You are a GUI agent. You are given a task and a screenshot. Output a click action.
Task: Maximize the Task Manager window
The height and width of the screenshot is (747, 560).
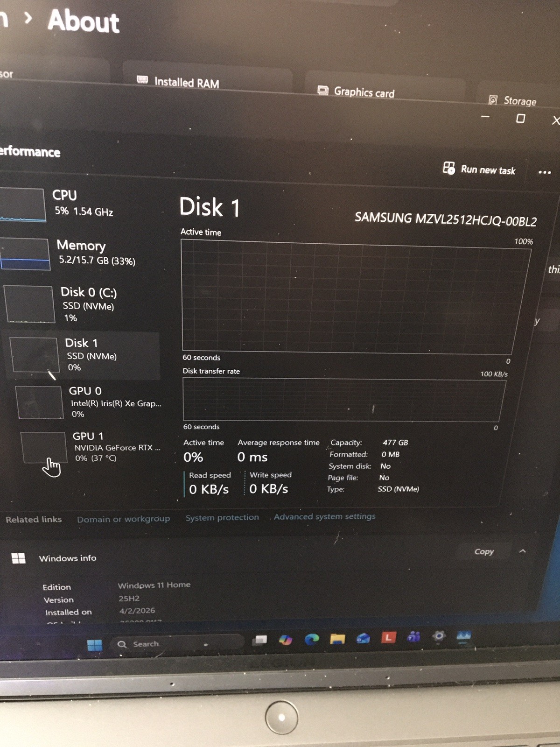point(520,119)
